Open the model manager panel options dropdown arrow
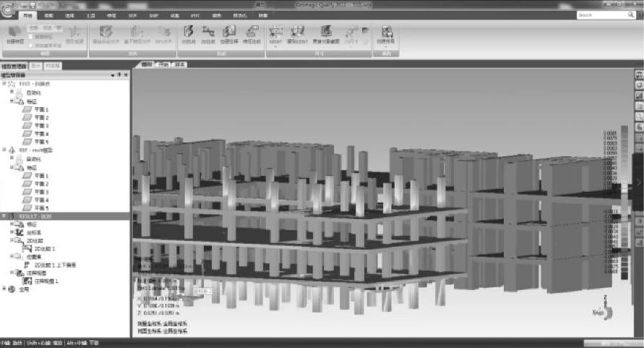Image resolution: width=644 pixels, height=348 pixels. click(x=113, y=75)
